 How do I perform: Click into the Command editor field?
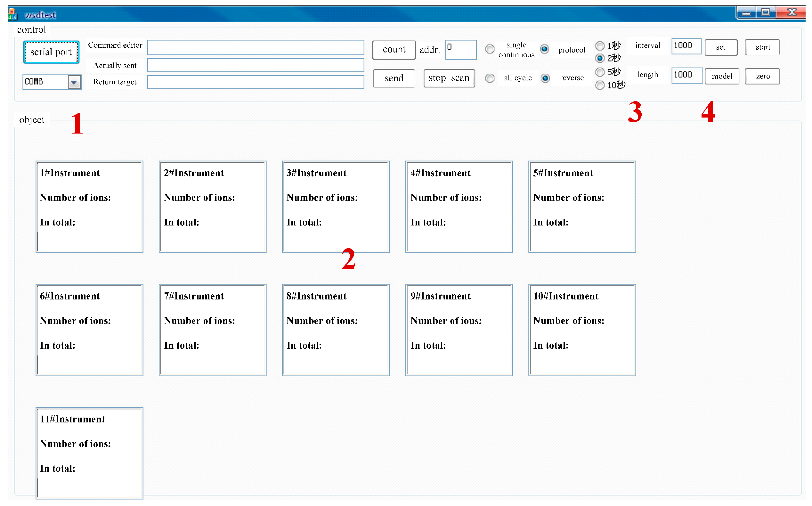pos(256,47)
